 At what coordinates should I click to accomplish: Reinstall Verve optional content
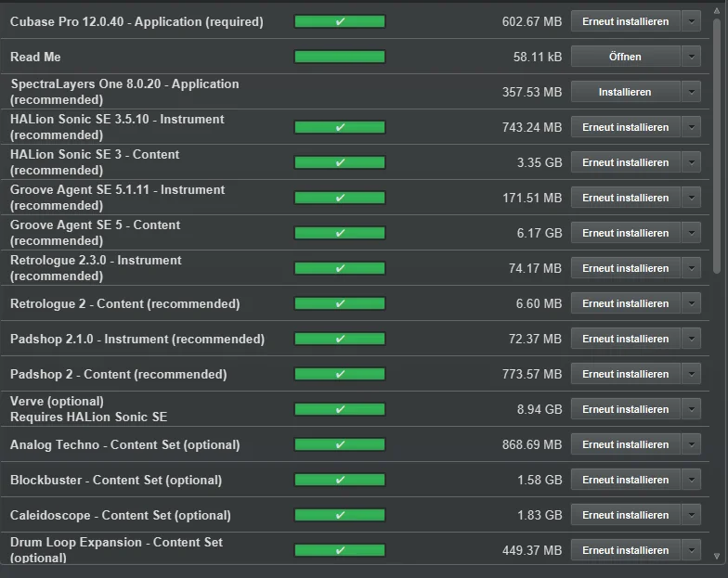coord(626,409)
